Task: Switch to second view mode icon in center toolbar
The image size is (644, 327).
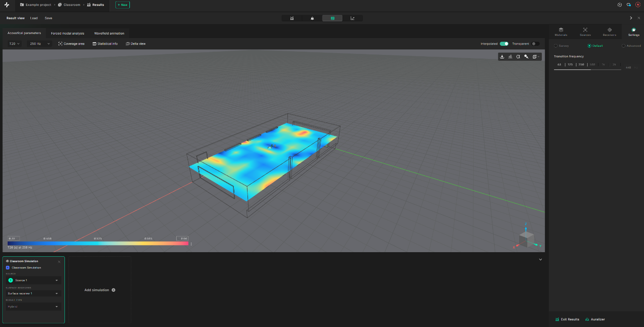Action: pos(312,18)
